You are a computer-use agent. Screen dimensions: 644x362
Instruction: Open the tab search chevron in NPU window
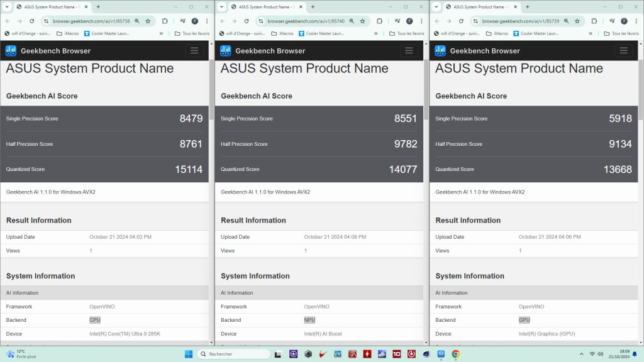[222, 7]
